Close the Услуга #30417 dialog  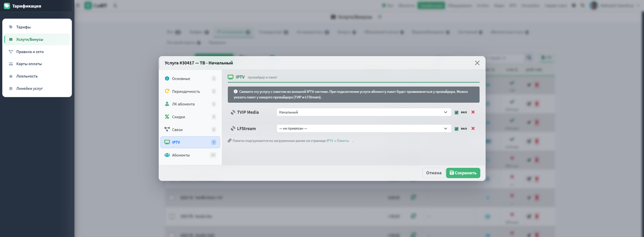click(x=477, y=63)
